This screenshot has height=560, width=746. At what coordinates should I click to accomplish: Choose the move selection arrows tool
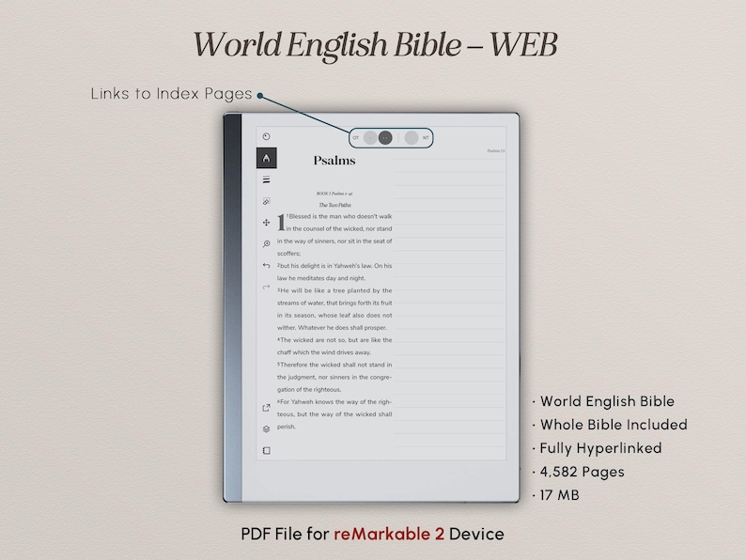tap(267, 222)
